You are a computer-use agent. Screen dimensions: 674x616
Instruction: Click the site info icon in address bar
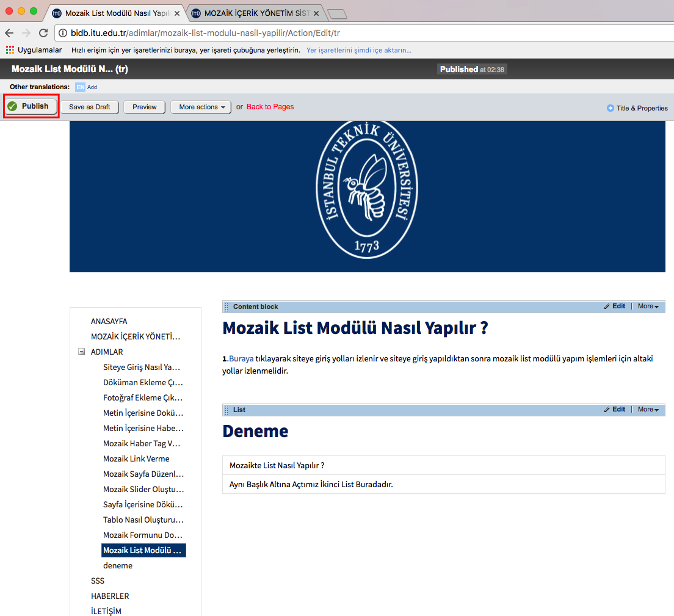(x=63, y=33)
